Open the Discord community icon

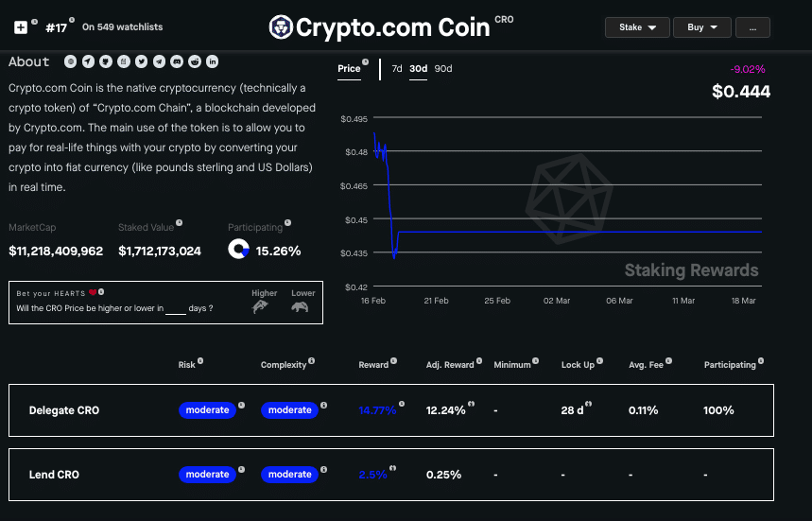[177, 62]
